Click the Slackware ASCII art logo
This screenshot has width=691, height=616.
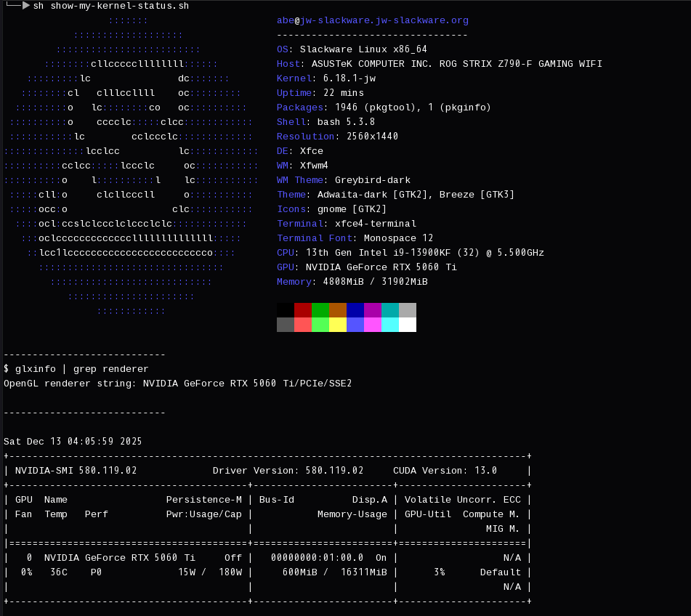coord(131,166)
